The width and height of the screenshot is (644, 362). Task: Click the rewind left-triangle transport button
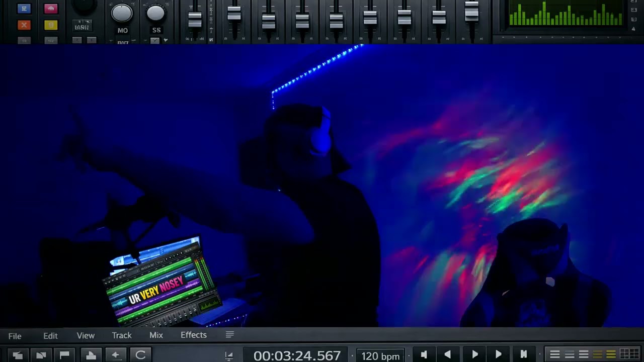point(447,355)
